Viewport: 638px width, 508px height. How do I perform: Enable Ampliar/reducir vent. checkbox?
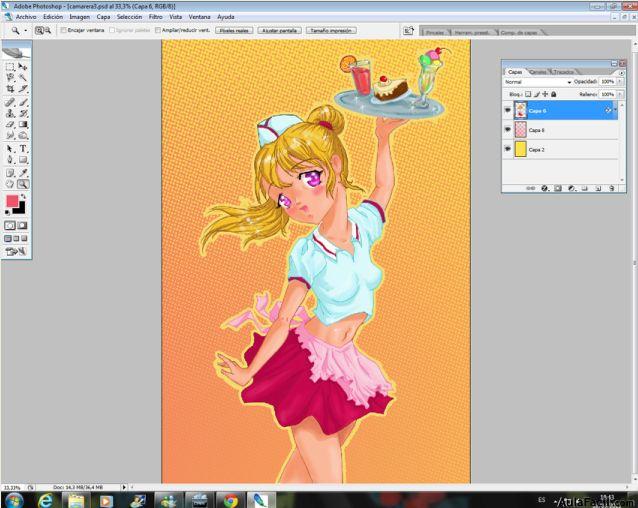coord(158,30)
